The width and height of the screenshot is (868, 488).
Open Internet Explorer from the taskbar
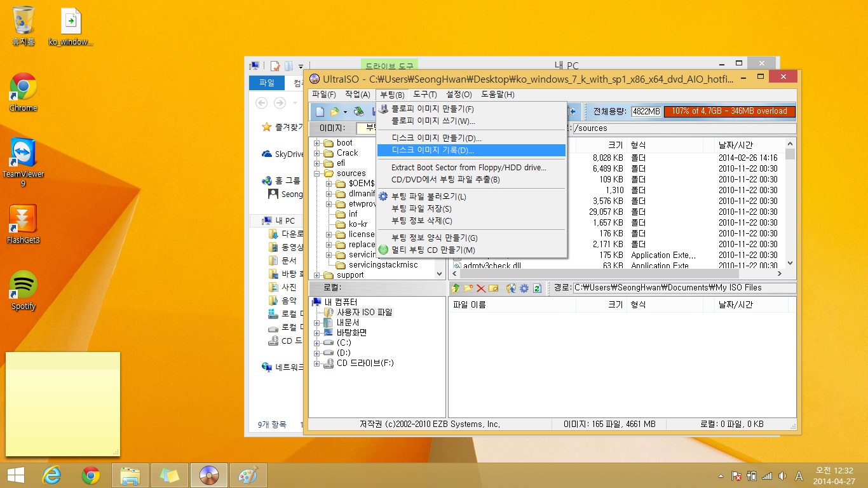[51, 475]
